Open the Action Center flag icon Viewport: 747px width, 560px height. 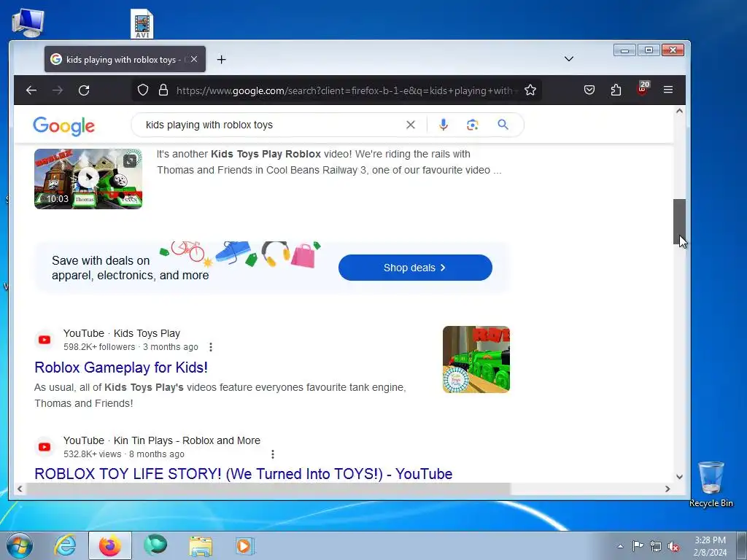(x=638, y=545)
